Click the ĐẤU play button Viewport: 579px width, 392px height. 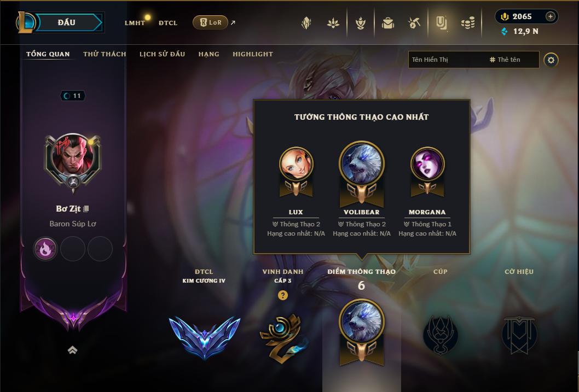[x=66, y=22]
